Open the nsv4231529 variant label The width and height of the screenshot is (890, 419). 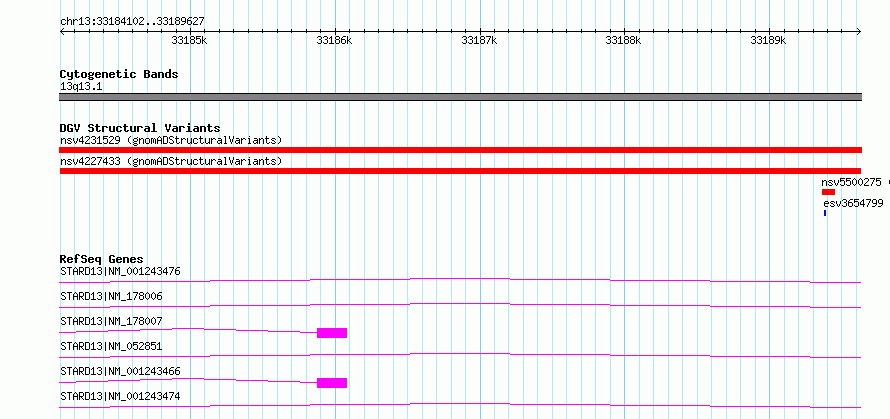click(171, 140)
